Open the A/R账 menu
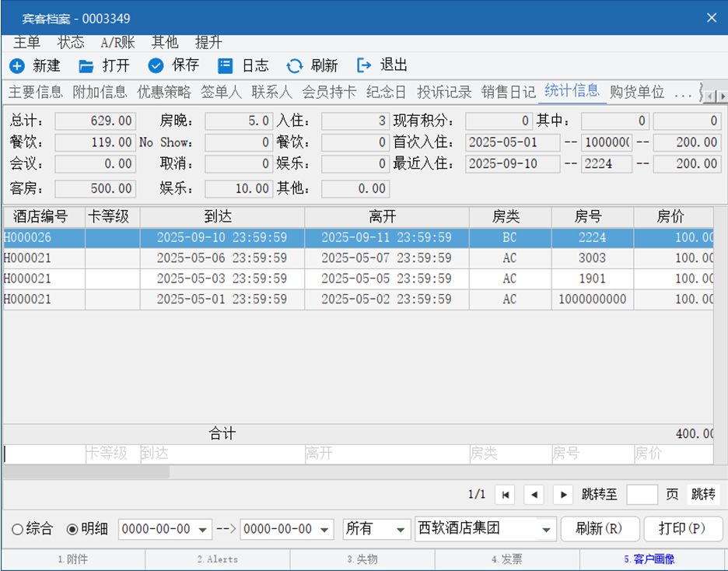 (x=117, y=42)
